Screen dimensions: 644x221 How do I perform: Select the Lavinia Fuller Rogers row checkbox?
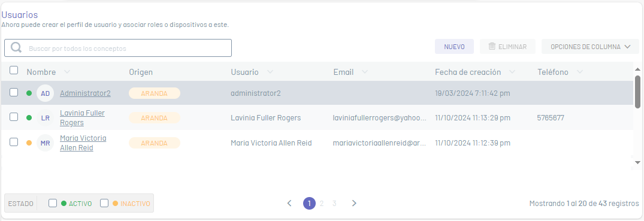(x=14, y=117)
